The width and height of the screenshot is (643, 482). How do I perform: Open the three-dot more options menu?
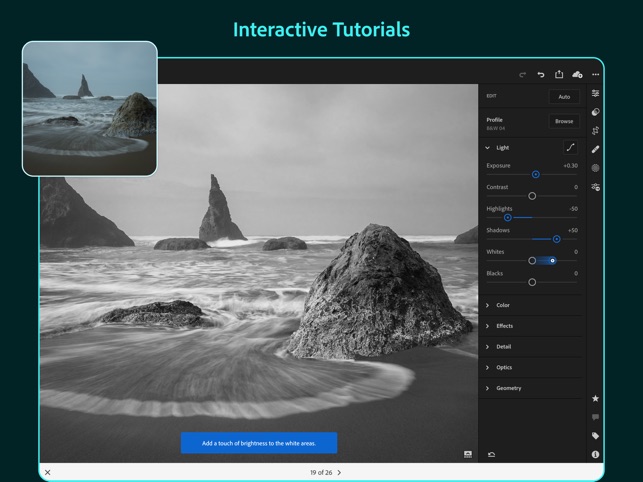595,74
